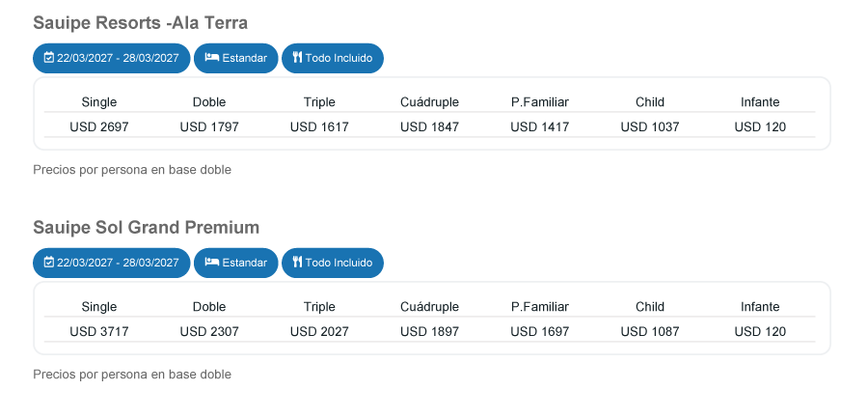Click Sol Grand Premium P.Familiar price USD 1697
Image resolution: width=868 pixels, height=418 pixels.
point(540,331)
